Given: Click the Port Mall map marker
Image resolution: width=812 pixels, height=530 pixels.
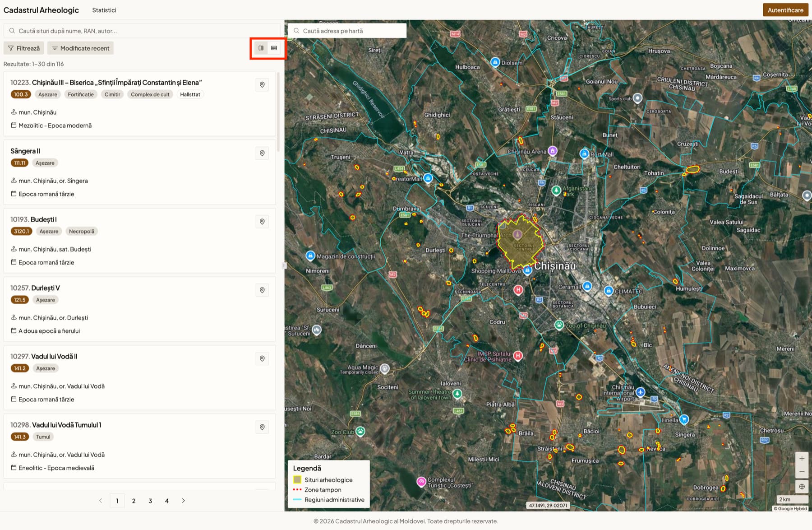Looking at the screenshot, I should (x=584, y=153).
